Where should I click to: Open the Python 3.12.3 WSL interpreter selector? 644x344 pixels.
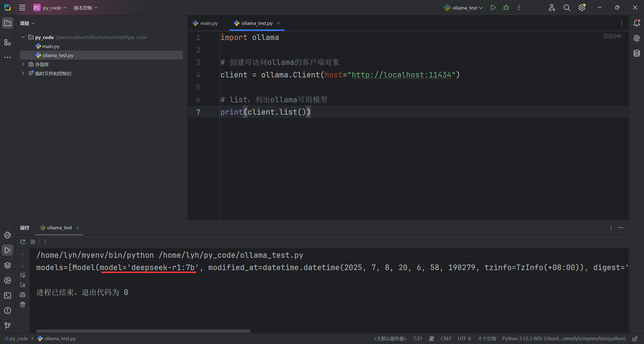pos(563,338)
